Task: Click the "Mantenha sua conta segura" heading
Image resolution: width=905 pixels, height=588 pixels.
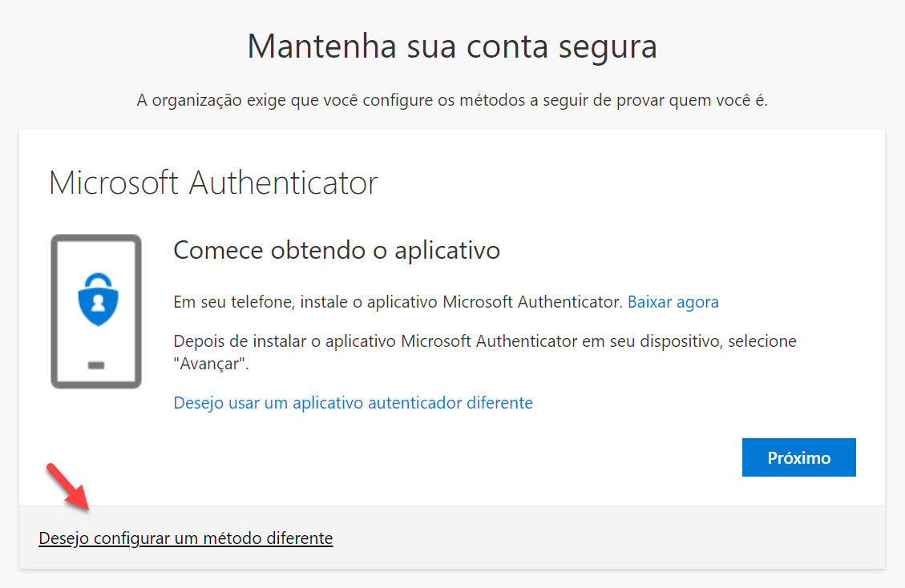Action: [452, 46]
